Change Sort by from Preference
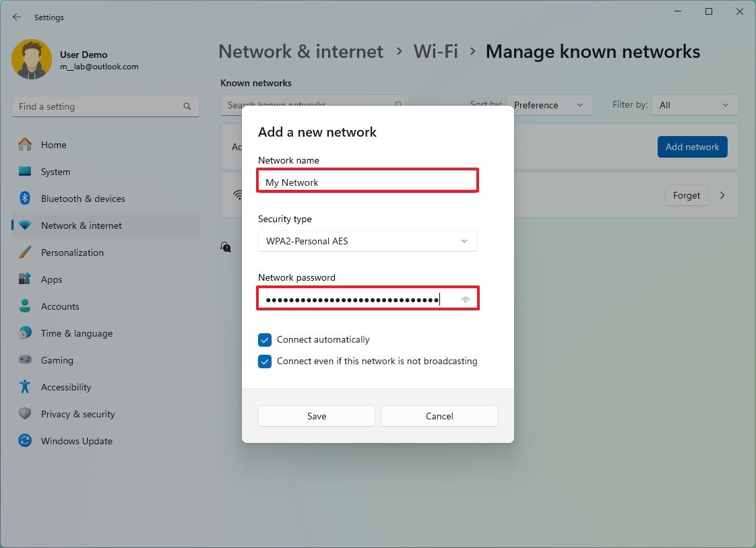This screenshot has height=548, width=756. 550,105
